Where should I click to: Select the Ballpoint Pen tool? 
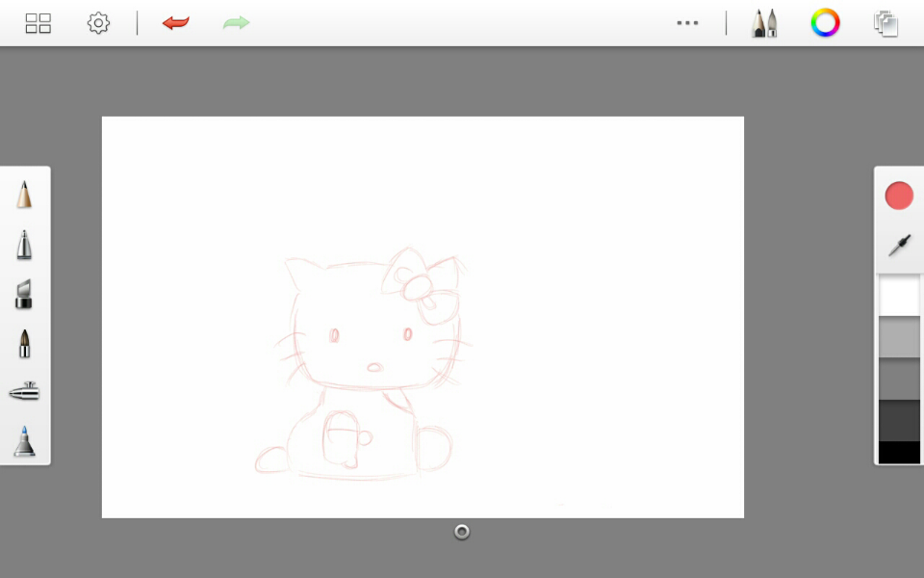tap(24, 245)
